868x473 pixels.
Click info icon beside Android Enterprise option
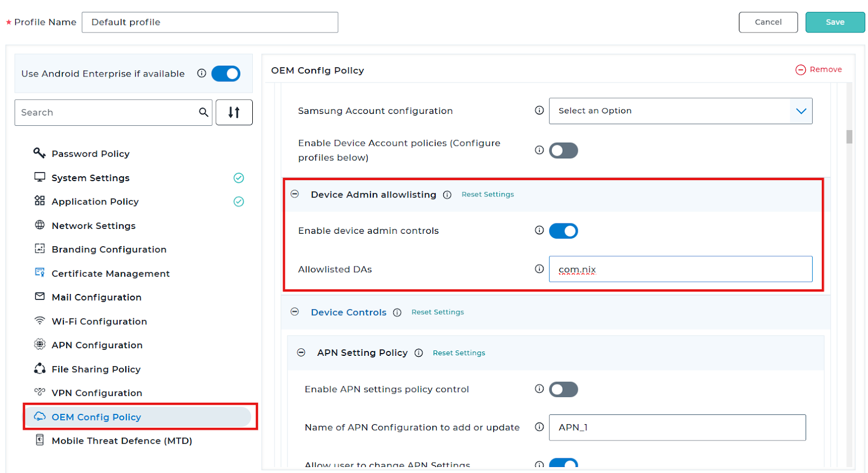202,73
